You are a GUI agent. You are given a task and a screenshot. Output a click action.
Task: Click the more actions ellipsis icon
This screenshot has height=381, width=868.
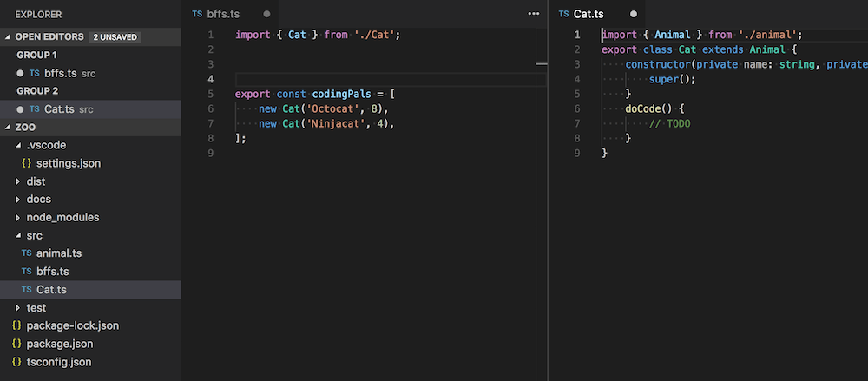coord(533,14)
